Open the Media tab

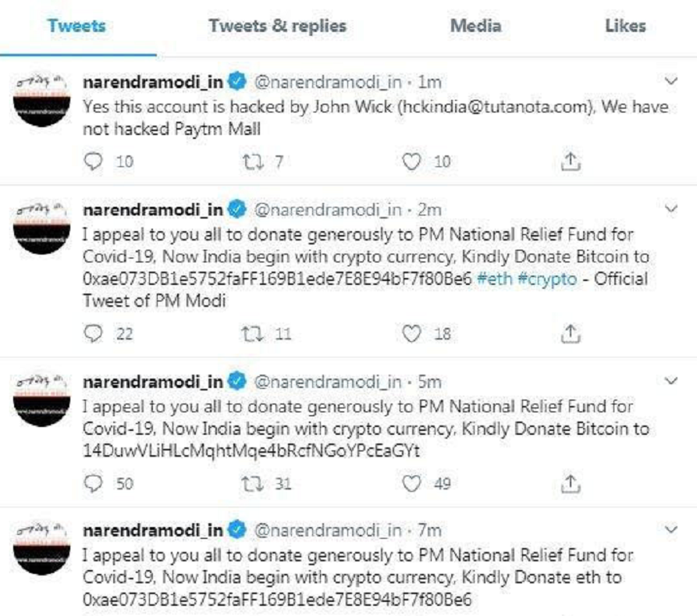click(475, 26)
